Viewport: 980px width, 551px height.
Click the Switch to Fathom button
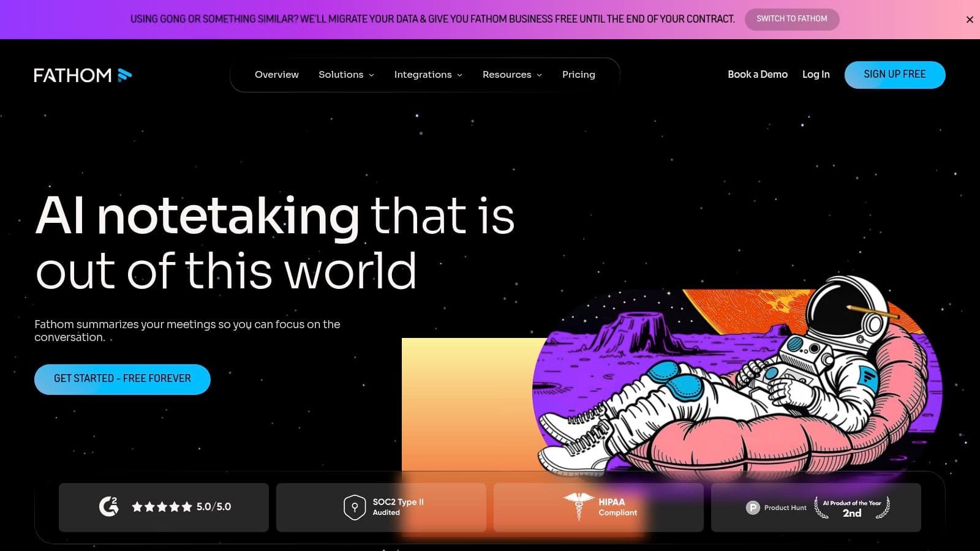tap(791, 19)
